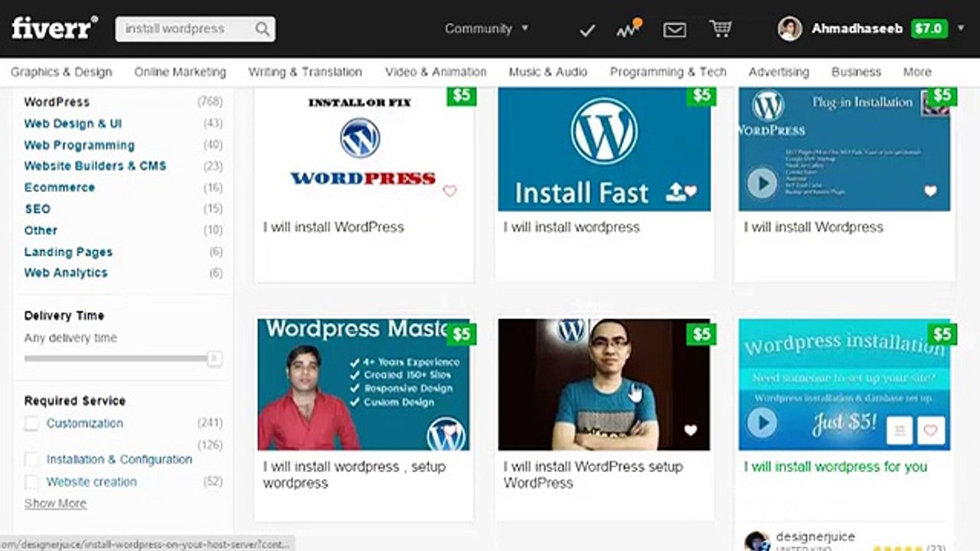
Task: Click the 'install wordpress' search field
Action: (186, 29)
